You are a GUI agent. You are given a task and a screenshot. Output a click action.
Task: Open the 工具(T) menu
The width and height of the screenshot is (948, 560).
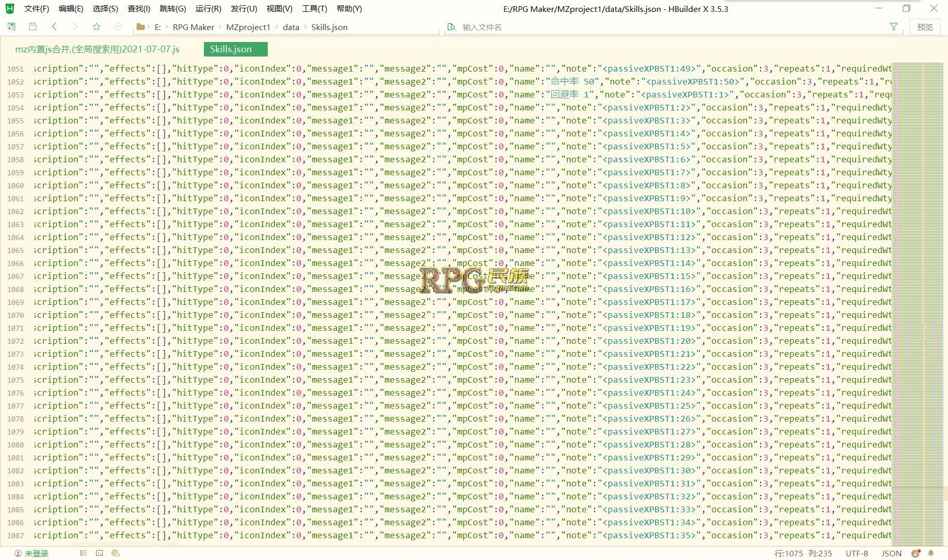[314, 9]
